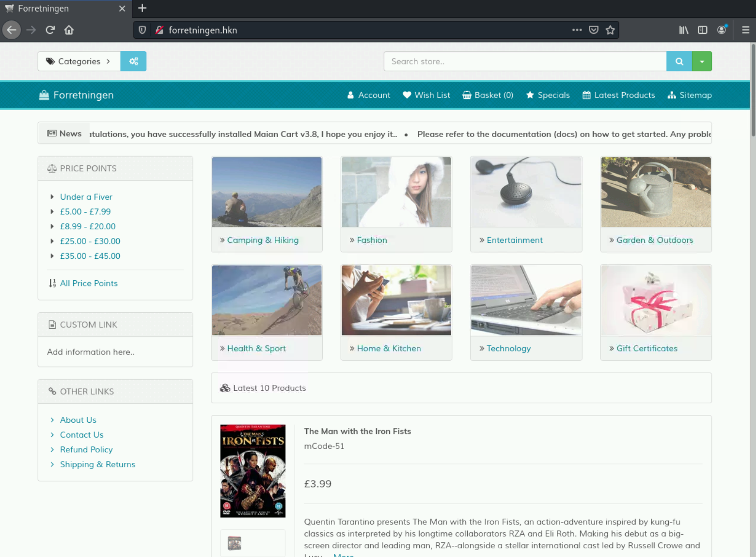
Task: Click the Save to Pocket icon
Action: coord(593,30)
